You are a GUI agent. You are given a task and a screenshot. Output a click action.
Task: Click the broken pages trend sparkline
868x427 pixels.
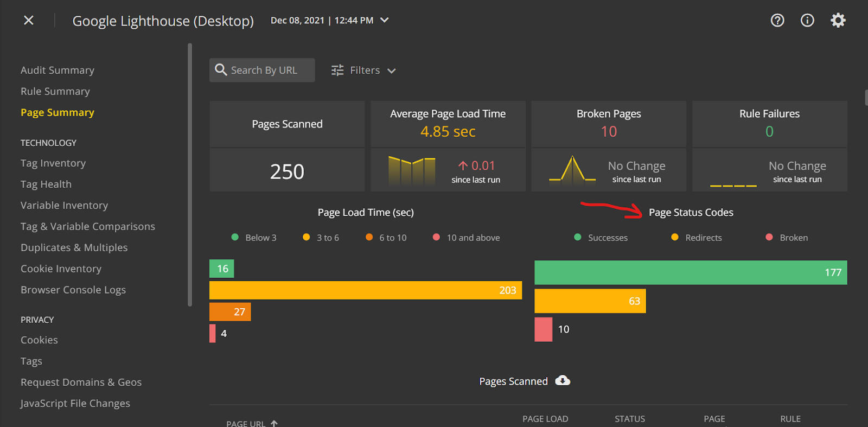click(572, 169)
